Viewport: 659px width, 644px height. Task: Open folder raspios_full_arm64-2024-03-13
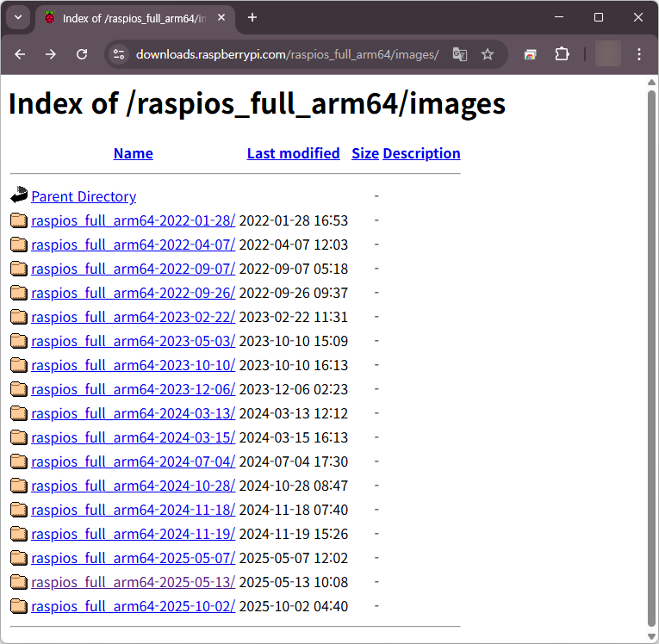134,413
